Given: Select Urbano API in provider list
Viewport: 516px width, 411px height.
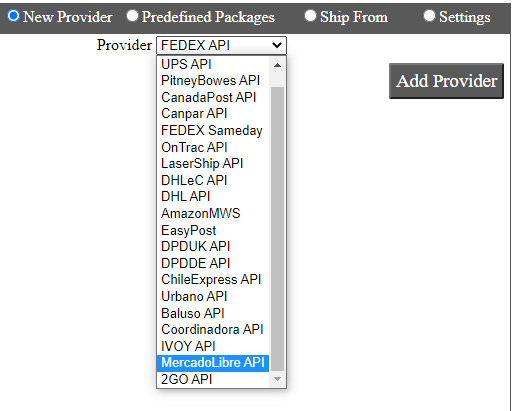Looking at the screenshot, I should tap(213, 296).
